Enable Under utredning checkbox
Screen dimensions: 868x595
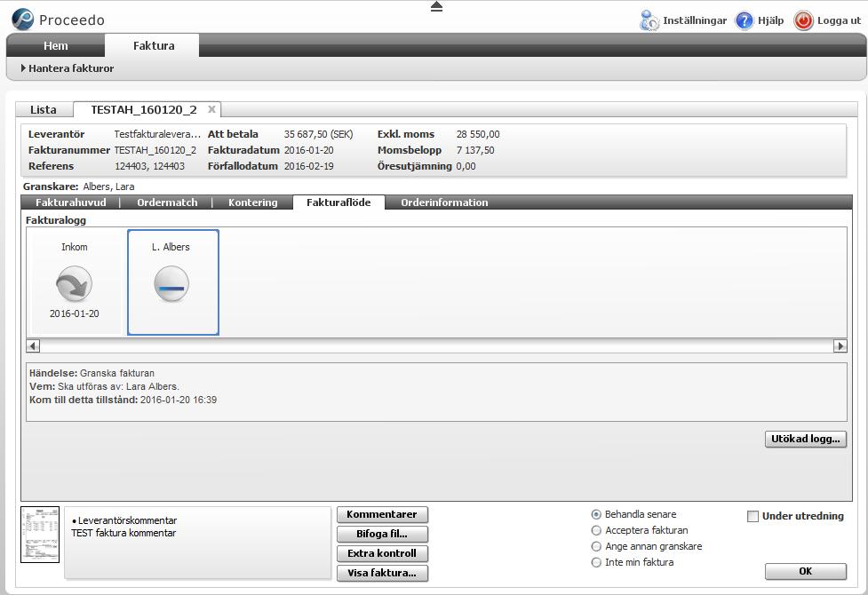pyautogui.click(x=753, y=516)
